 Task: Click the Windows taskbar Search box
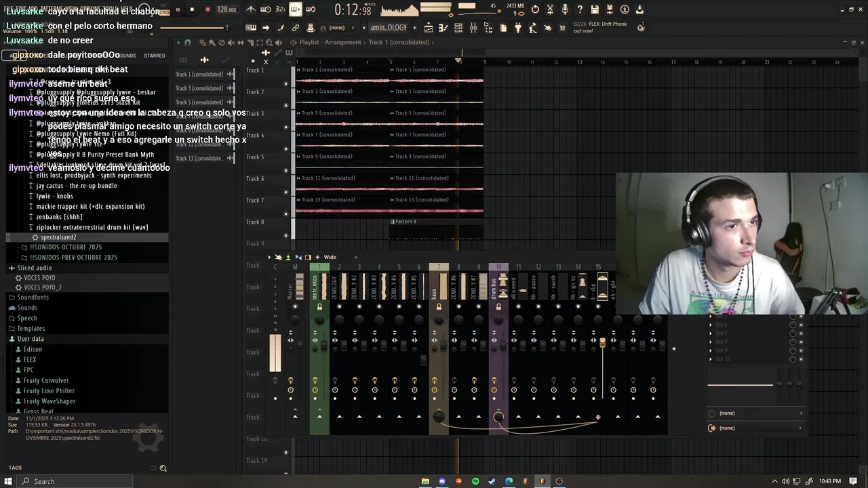75,481
